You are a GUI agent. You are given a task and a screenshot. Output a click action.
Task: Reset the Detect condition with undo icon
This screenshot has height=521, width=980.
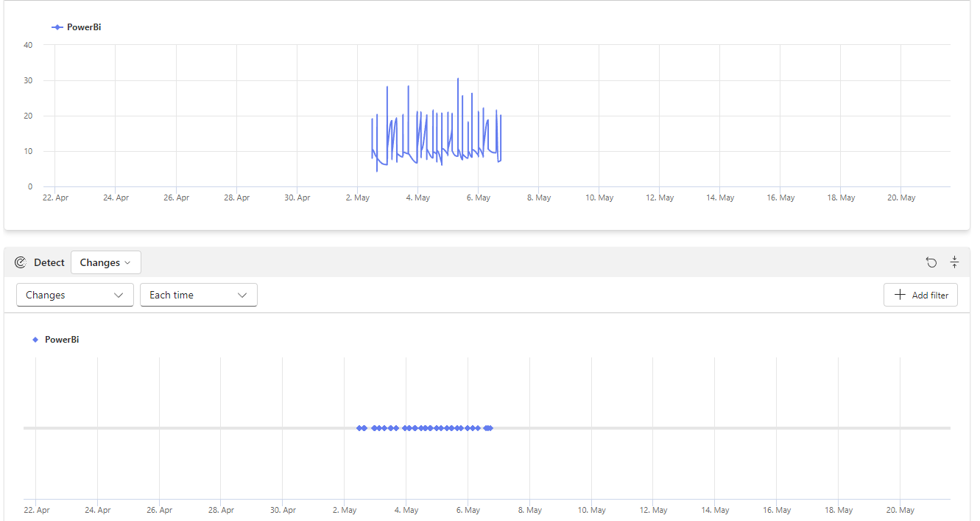931,262
